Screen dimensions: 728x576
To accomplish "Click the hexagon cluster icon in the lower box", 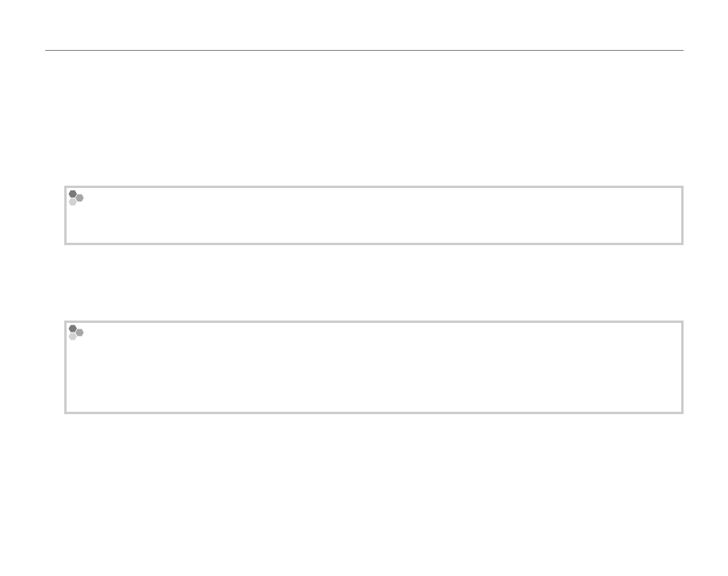I will [75, 332].
